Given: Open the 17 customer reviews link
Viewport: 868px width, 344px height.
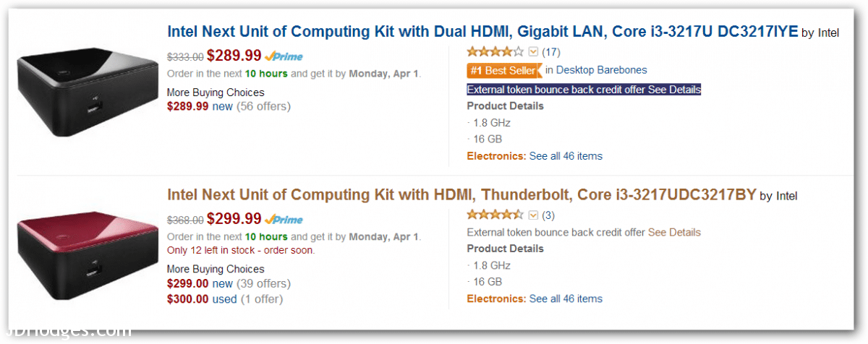Looking at the screenshot, I should pos(550,52).
